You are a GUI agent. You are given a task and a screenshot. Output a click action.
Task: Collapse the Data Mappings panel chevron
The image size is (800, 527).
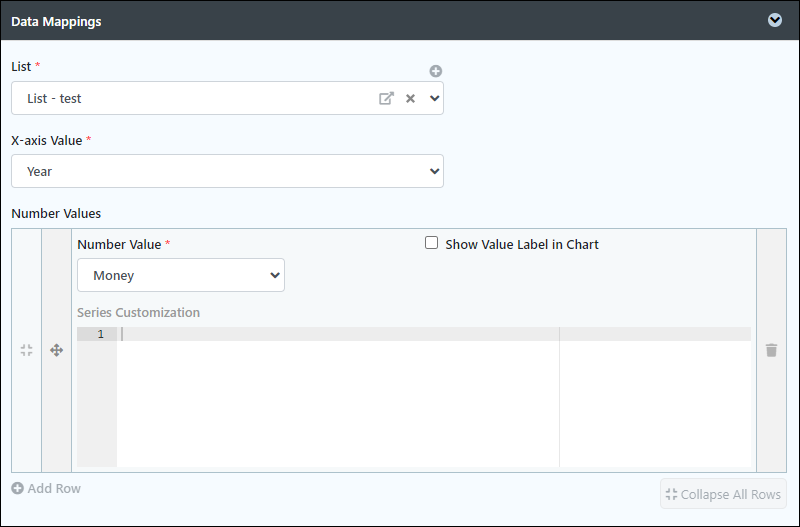[x=774, y=20]
